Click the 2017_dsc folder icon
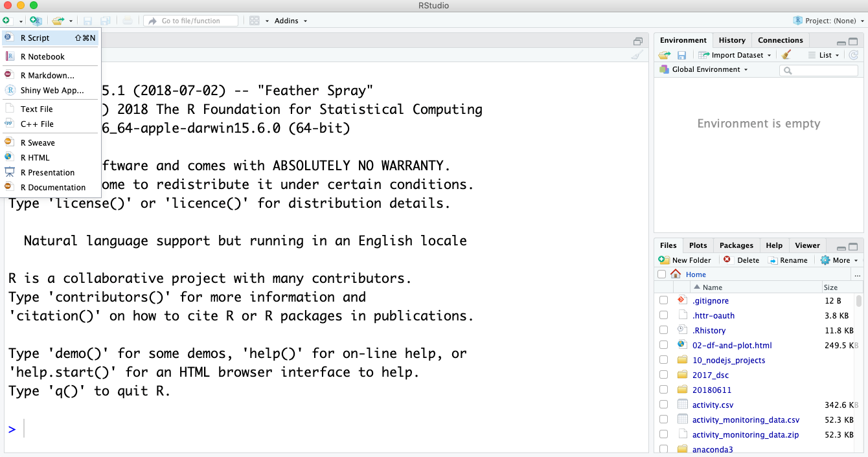The width and height of the screenshot is (868, 457). tap(682, 375)
